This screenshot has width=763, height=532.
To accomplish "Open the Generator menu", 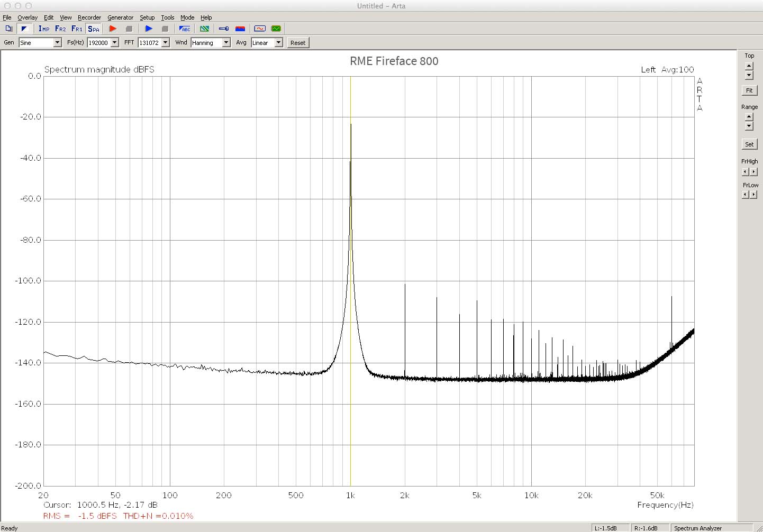I will pyautogui.click(x=121, y=17).
